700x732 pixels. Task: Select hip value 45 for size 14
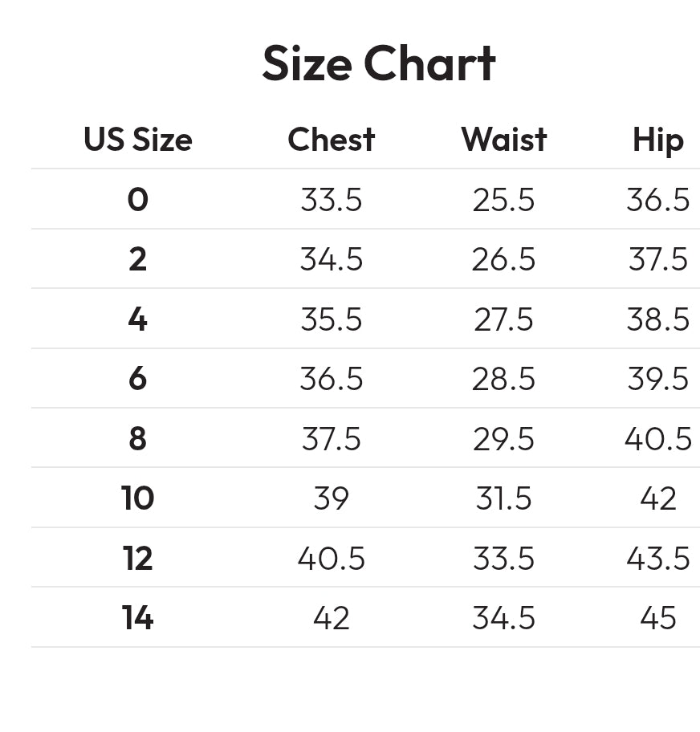click(x=658, y=618)
